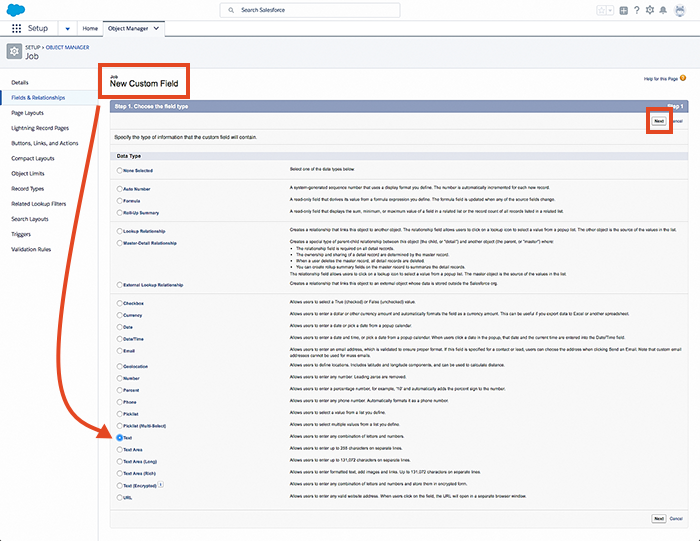Open Lightning Record Pages in sidebar
700x541 pixels.
click(x=40, y=128)
